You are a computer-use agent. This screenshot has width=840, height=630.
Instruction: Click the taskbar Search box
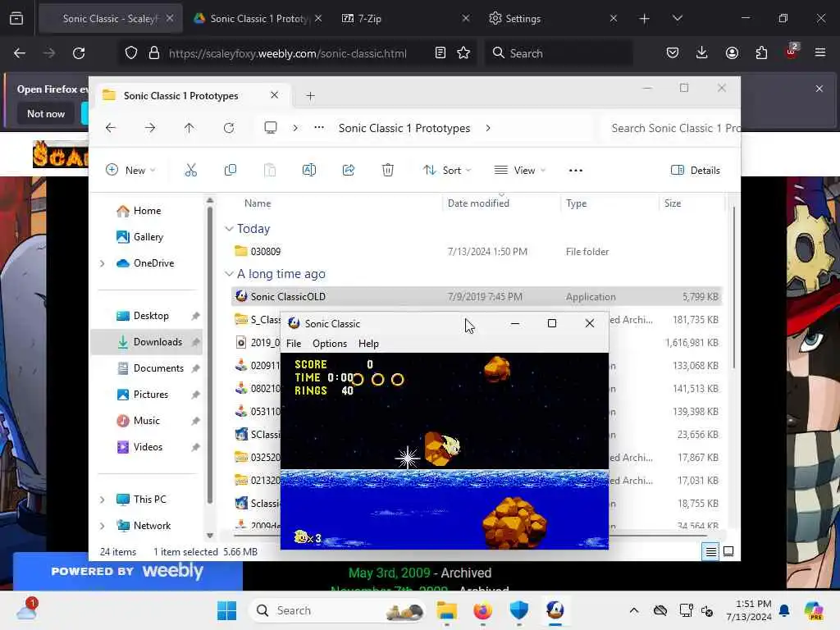click(338, 610)
